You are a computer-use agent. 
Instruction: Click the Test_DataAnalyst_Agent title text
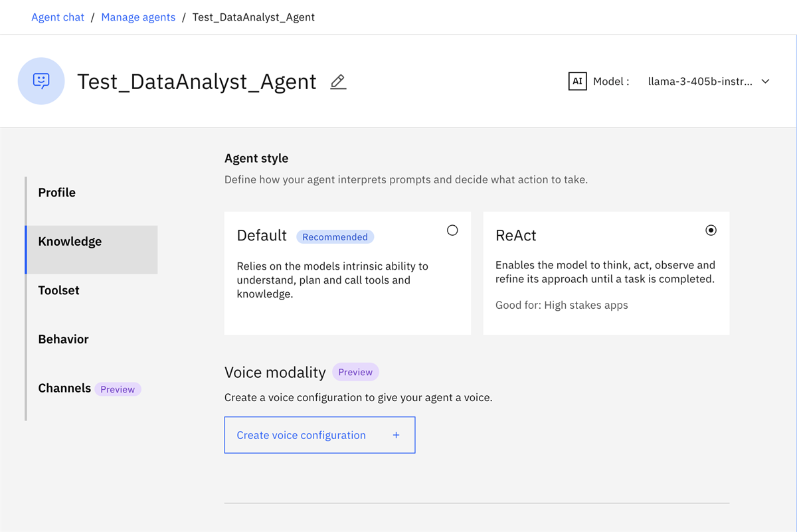click(197, 82)
